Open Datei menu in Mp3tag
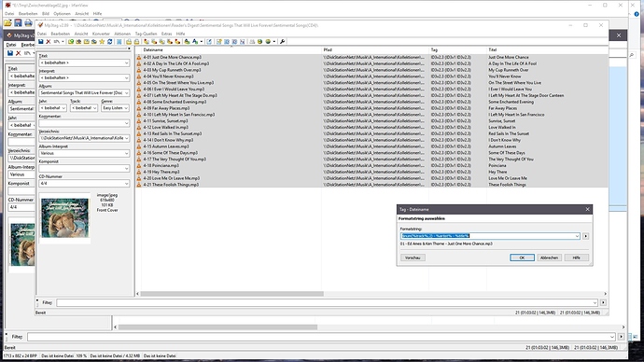The image size is (644, 362). pos(42,34)
